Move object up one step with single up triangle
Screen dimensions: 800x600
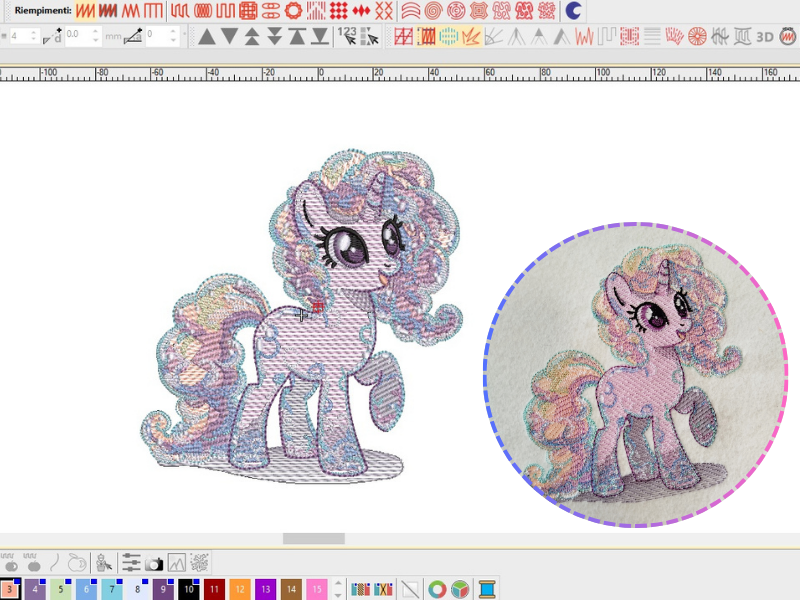point(207,36)
